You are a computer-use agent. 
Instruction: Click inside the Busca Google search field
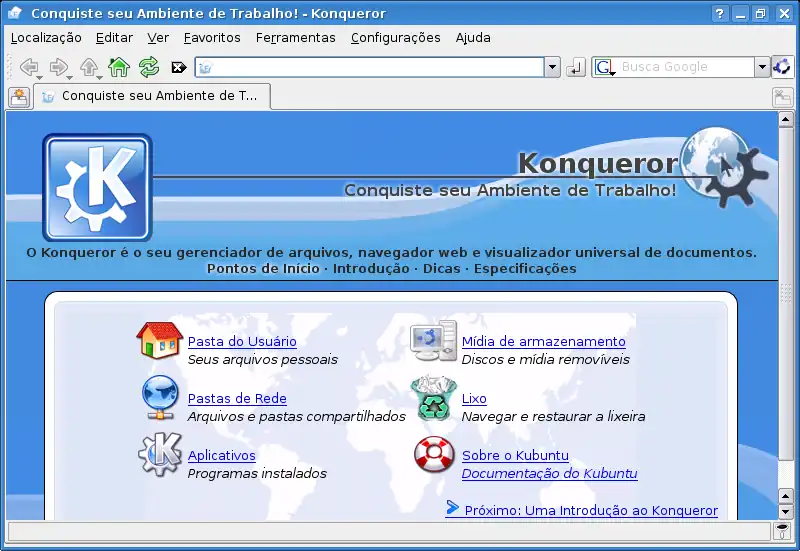click(685, 67)
